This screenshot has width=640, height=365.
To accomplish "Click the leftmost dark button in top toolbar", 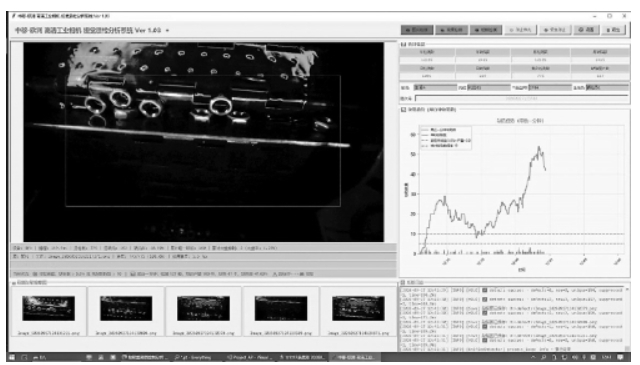I will [x=417, y=30].
